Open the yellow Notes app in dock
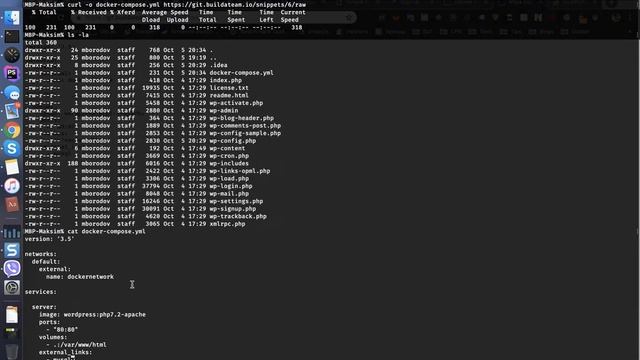 (12, 167)
